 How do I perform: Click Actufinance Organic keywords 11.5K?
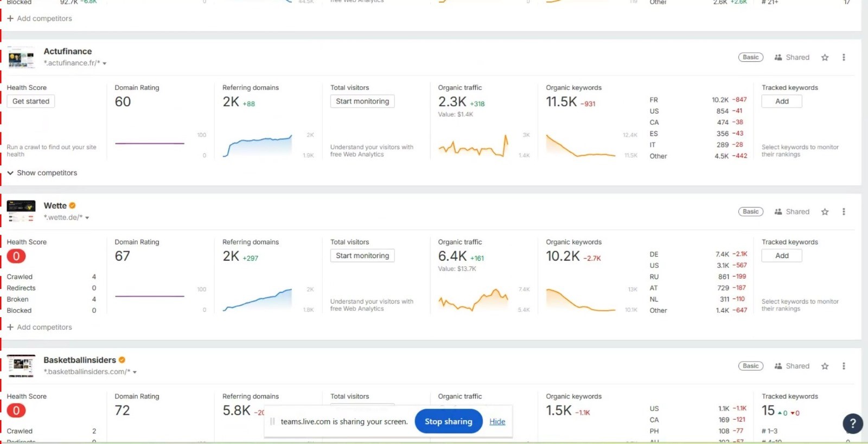click(561, 102)
